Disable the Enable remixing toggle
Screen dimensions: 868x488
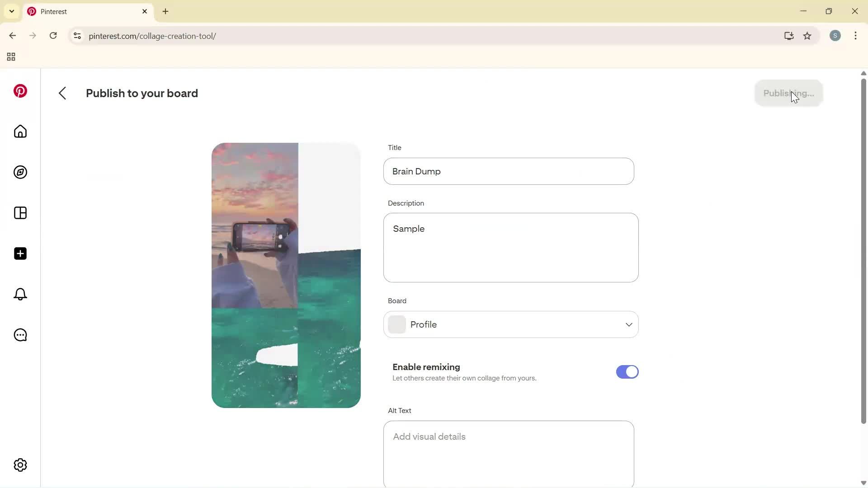(627, 372)
